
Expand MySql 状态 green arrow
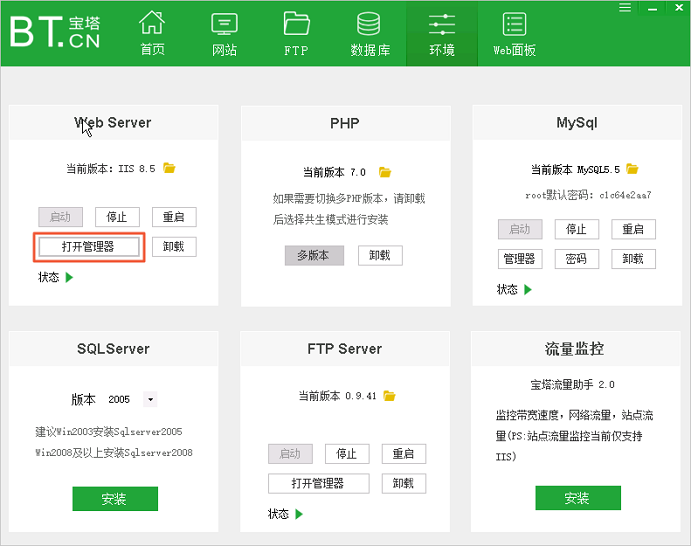click(528, 290)
